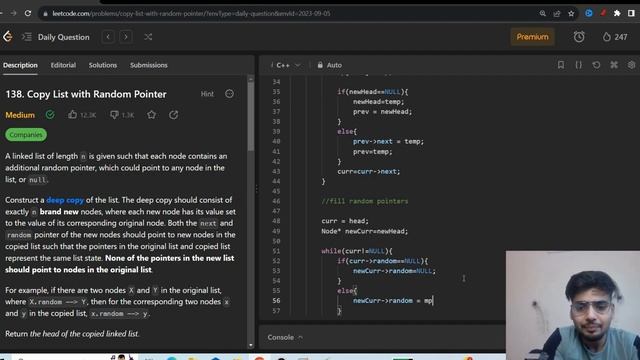Open the editor shortcuts icon
Viewport: 640px width, 360px height.
614,65
